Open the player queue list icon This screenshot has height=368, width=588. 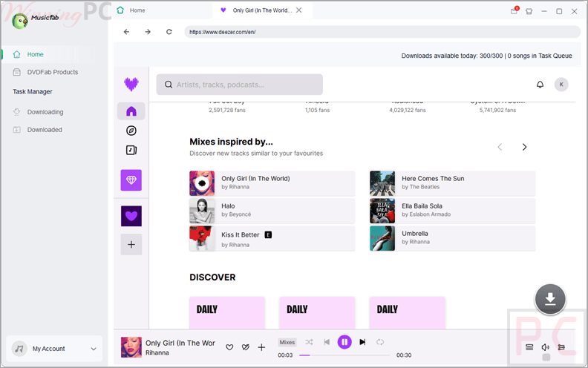point(529,347)
